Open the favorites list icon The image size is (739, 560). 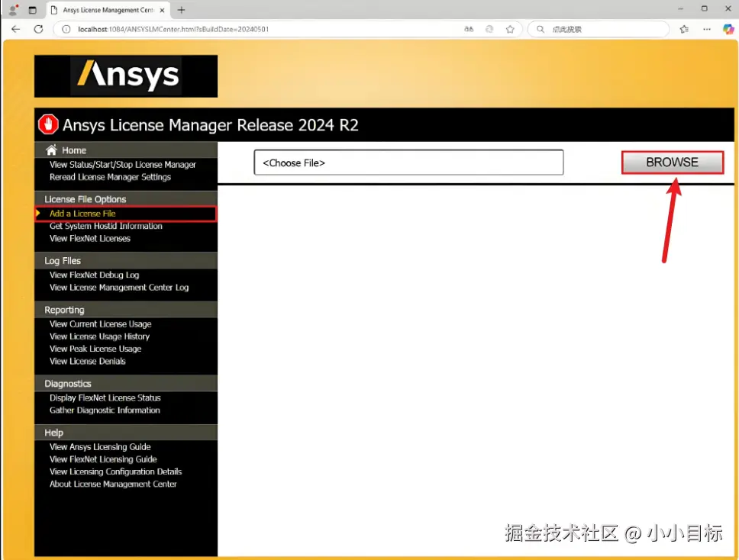coord(684,29)
